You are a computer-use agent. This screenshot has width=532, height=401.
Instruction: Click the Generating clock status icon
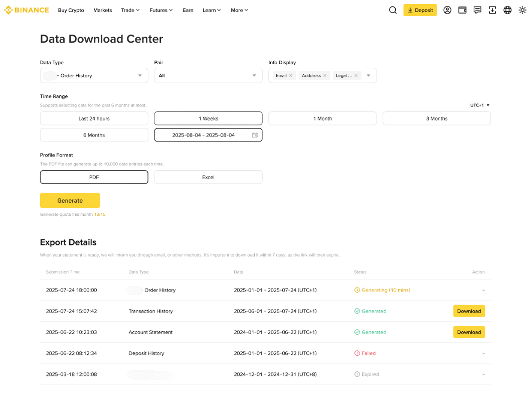point(357,290)
